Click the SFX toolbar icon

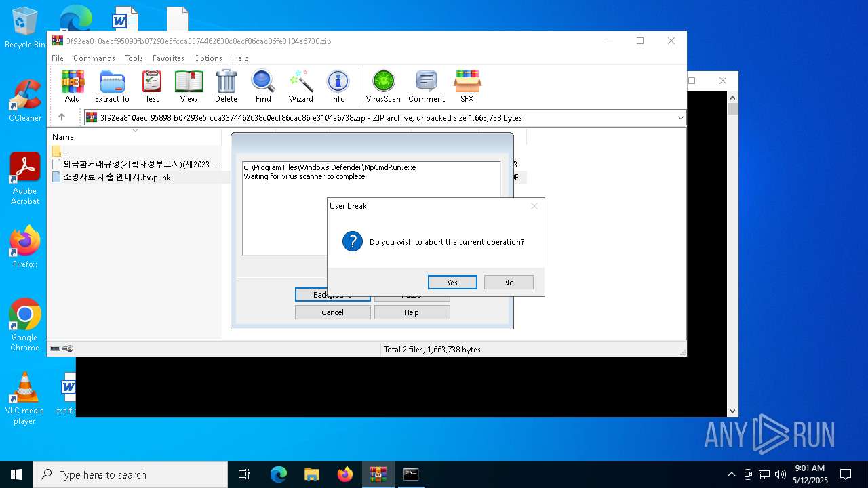pyautogui.click(x=467, y=86)
